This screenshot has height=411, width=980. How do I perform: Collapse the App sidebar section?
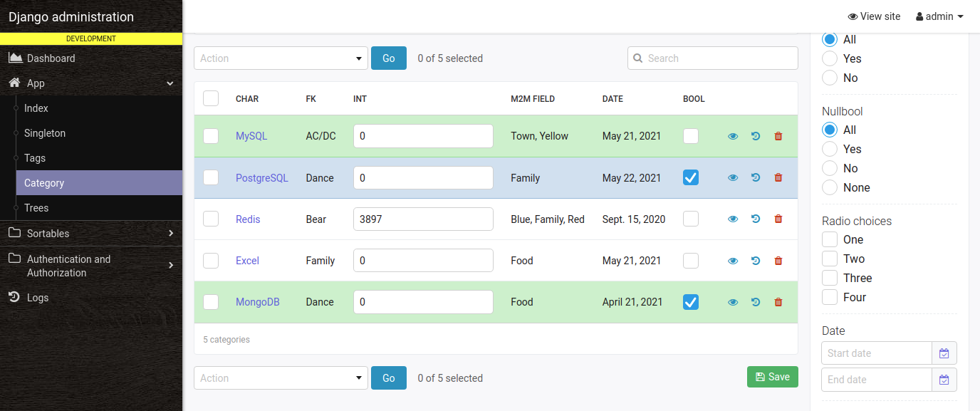click(x=91, y=83)
